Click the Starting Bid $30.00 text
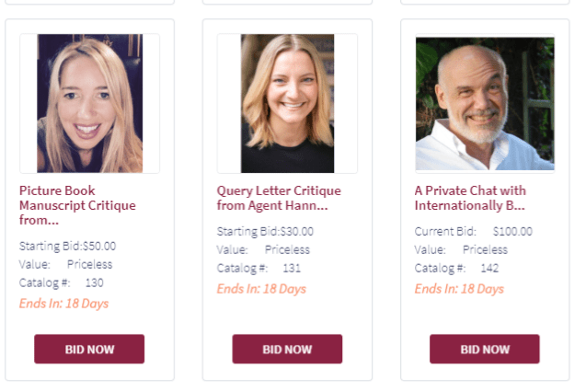Image resolution: width=586 pixels, height=392 pixels. (265, 231)
